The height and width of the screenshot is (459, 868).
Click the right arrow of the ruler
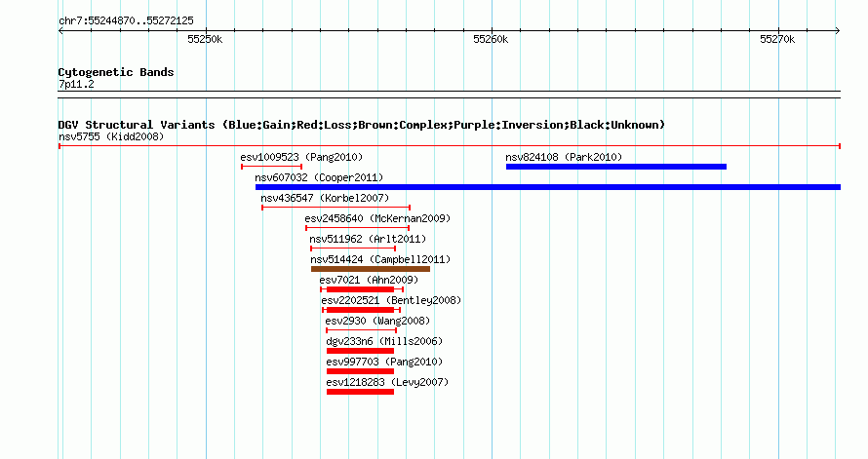click(x=838, y=31)
